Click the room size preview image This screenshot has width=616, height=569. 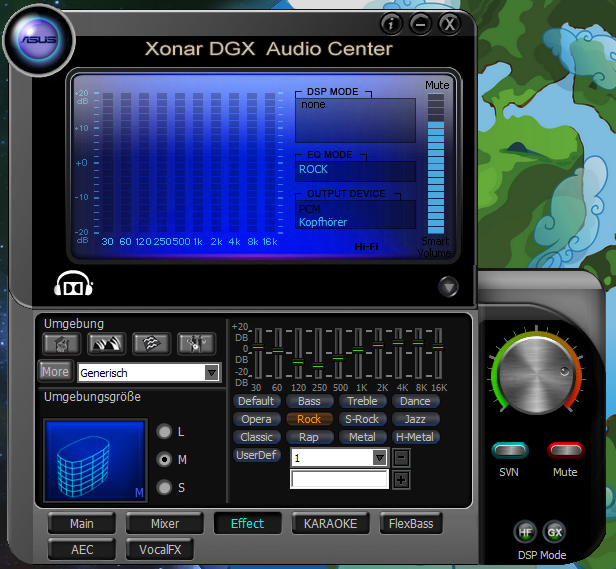95,461
